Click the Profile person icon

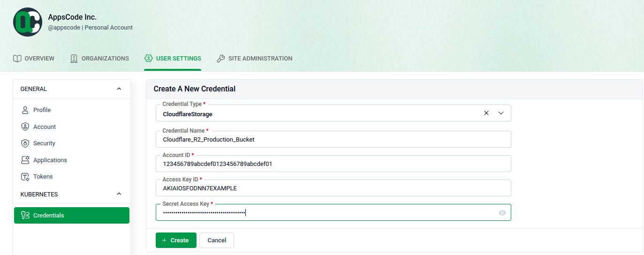pyautogui.click(x=25, y=110)
